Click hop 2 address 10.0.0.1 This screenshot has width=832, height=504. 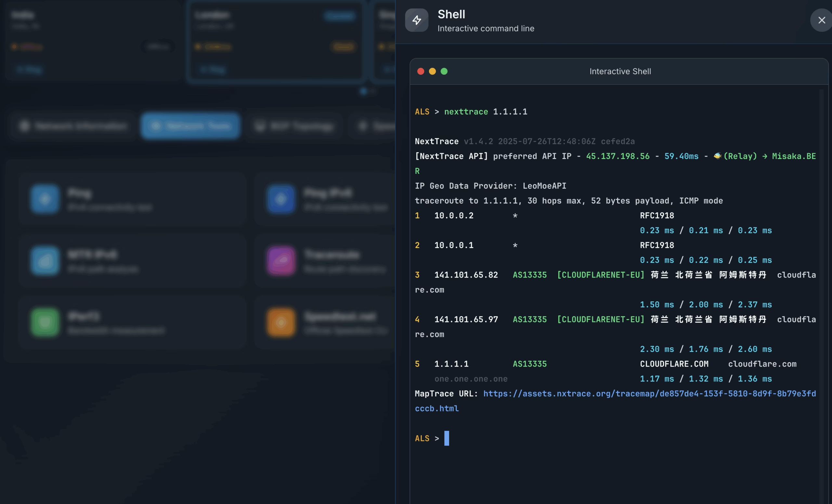(x=454, y=245)
